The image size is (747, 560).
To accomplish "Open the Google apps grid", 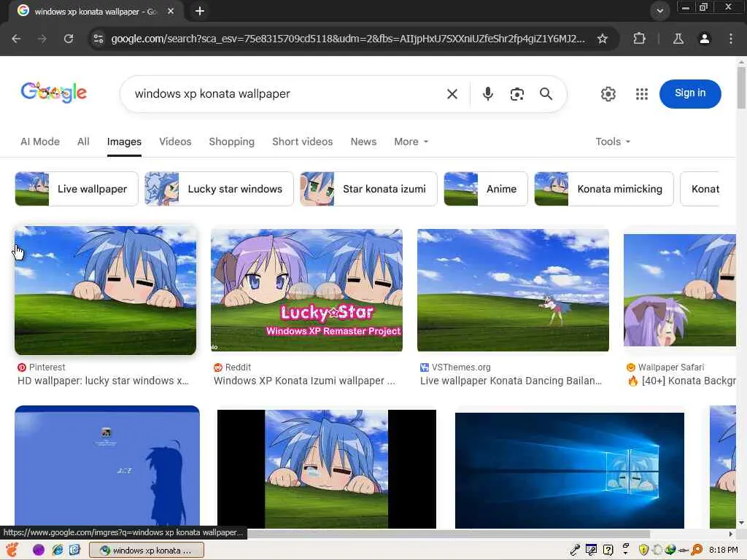I will coord(642,94).
